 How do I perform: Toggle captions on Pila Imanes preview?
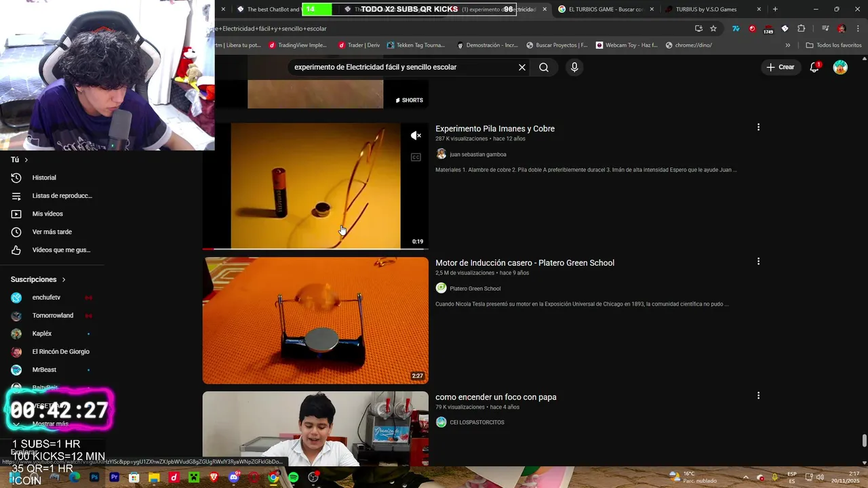click(416, 157)
